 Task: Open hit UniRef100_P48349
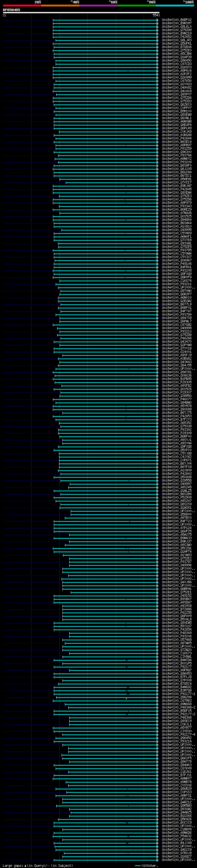176,633
